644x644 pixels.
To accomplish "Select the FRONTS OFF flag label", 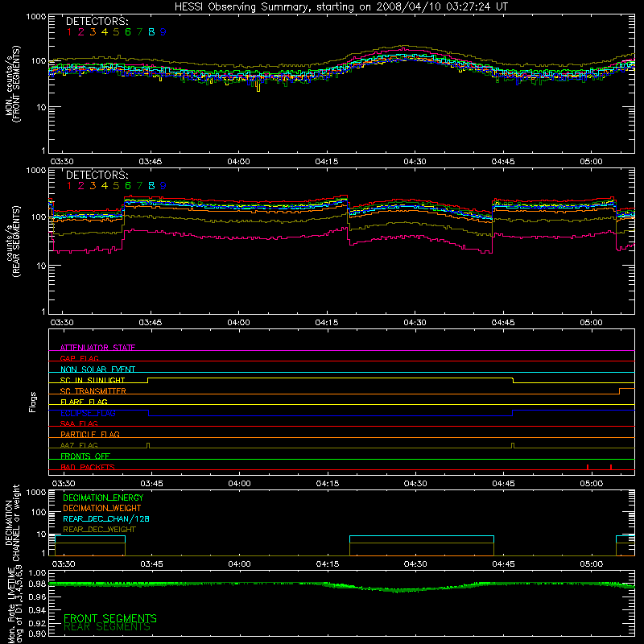I will click(x=85, y=456).
